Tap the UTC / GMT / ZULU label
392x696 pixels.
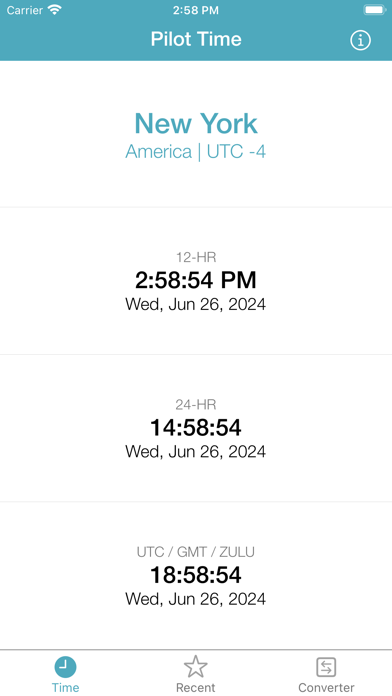196,552
